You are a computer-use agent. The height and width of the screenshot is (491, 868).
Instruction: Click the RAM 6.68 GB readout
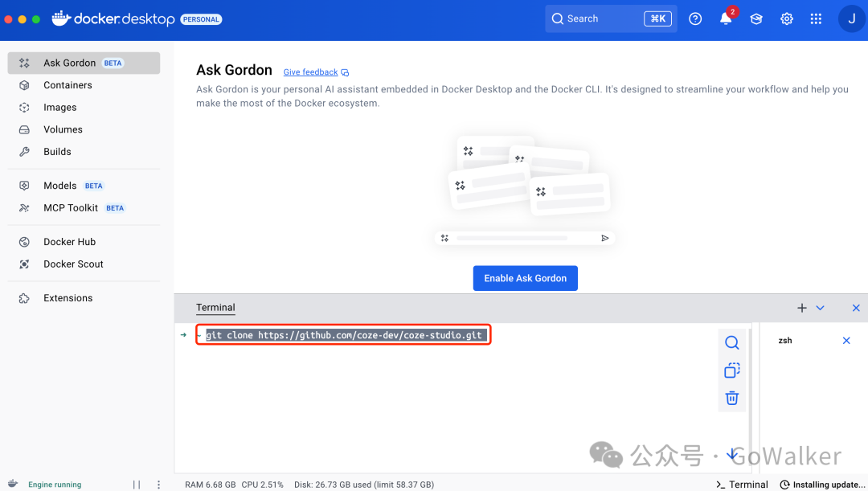(211, 485)
